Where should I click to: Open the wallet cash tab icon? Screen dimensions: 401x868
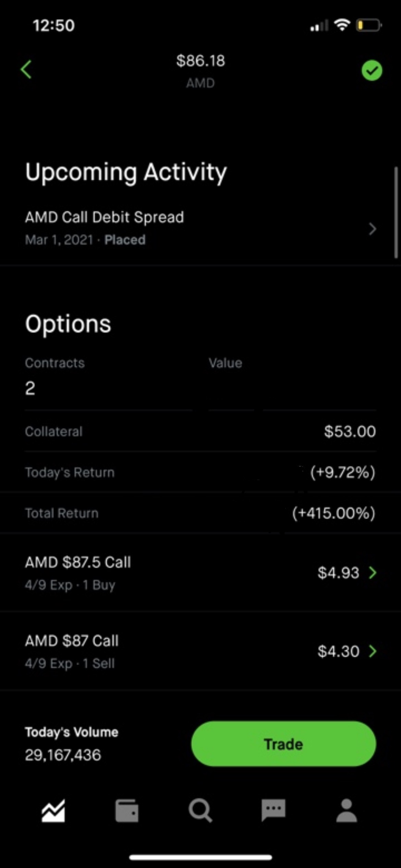pyautogui.click(x=127, y=811)
